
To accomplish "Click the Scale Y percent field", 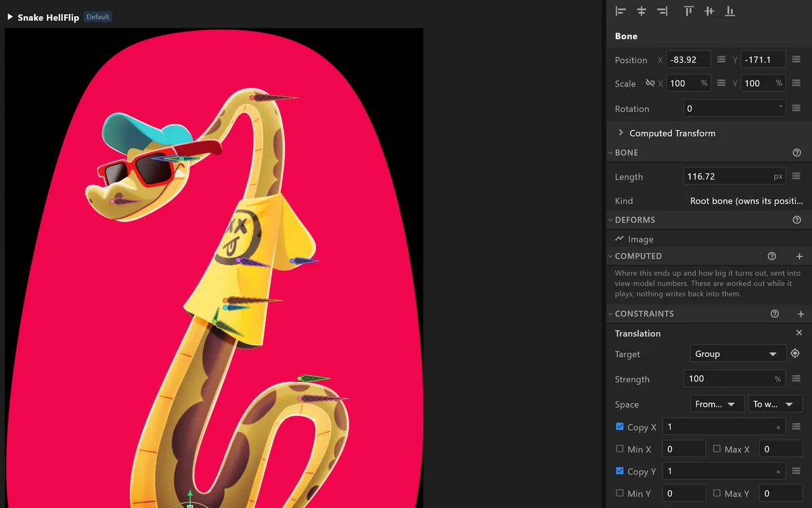I will click(x=763, y=83).
